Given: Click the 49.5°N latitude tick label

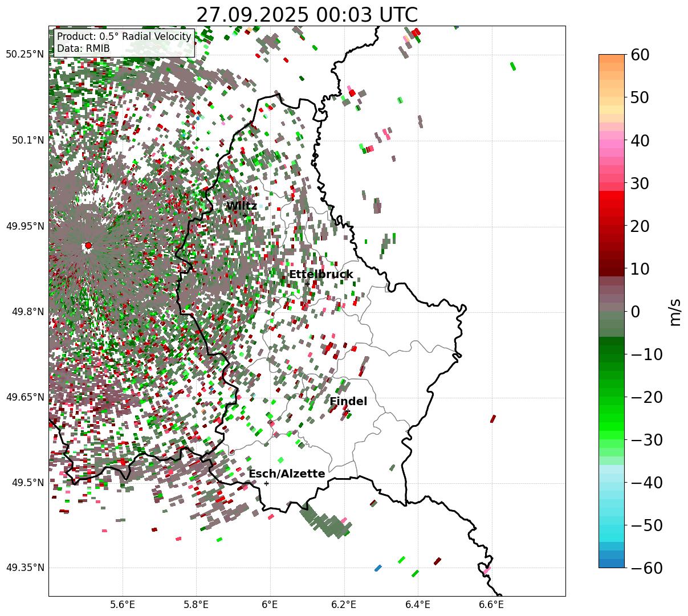Looking at the screenshot, I should click(x=27, y=483).
